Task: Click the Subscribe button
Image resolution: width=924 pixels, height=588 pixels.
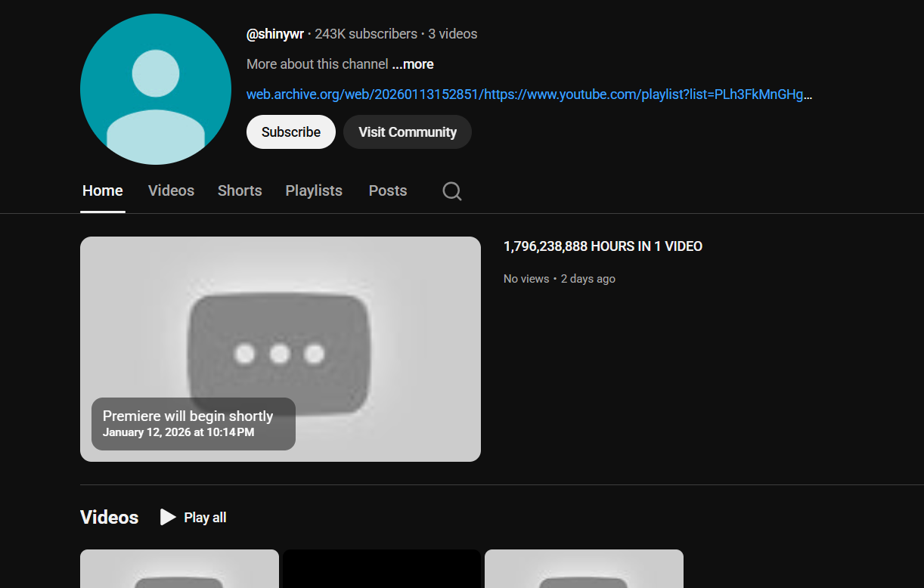Action: (291, 132)
